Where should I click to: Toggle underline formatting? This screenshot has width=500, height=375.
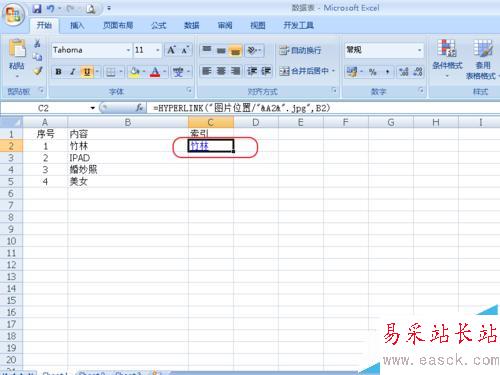(x=87, y=72)
